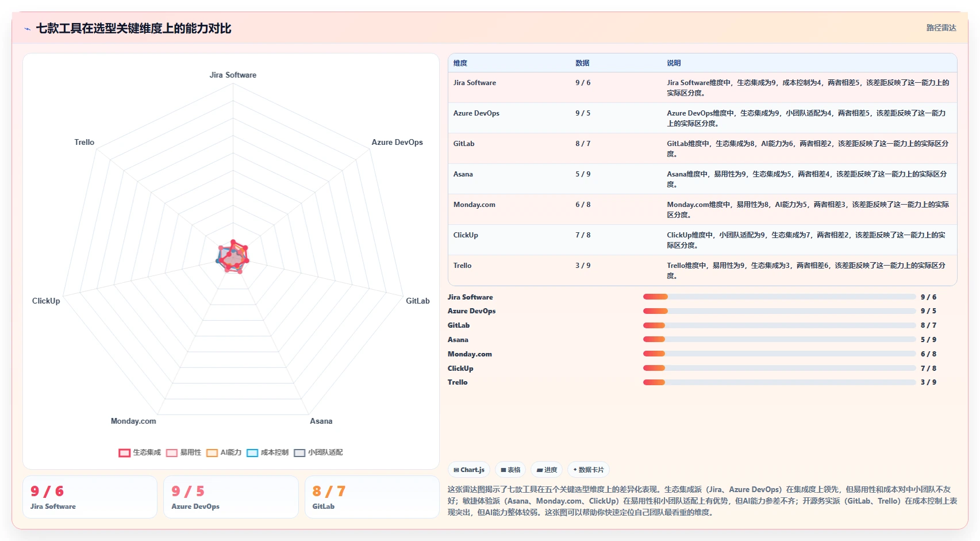The height and width of the screenshot is (541, 980).
Task: Click the summary paragraph starting 这张雷达图
Action: 702,501
